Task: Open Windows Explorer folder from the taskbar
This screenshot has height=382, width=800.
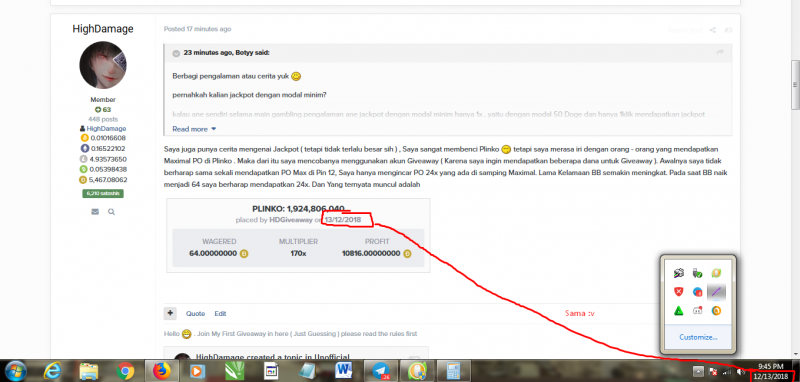Action: tap(89, 371)
